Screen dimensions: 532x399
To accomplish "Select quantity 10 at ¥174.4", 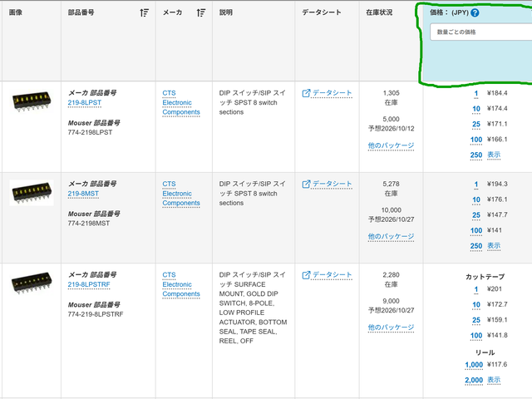I will pyautogui.click(x=476, y=109).
